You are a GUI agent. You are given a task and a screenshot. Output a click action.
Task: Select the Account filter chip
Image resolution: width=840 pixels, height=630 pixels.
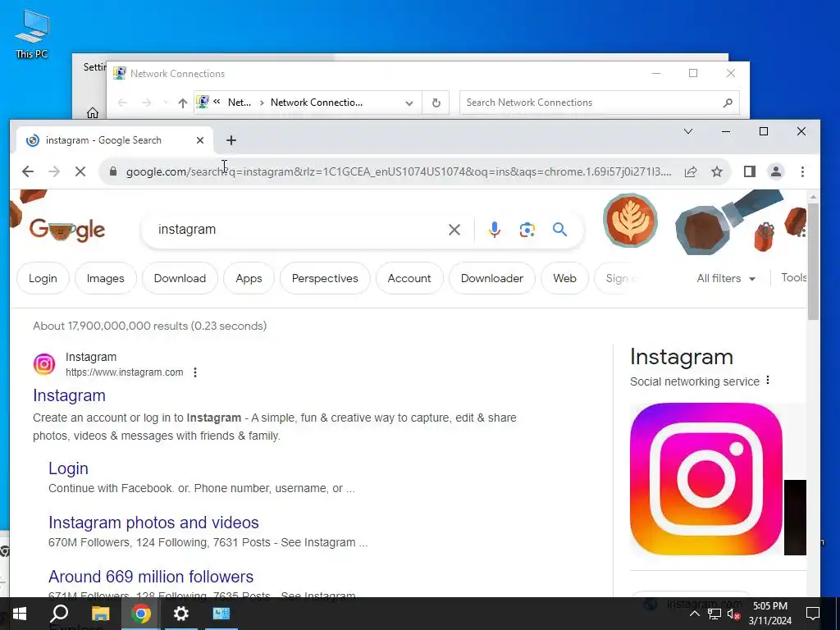[409, 279]
